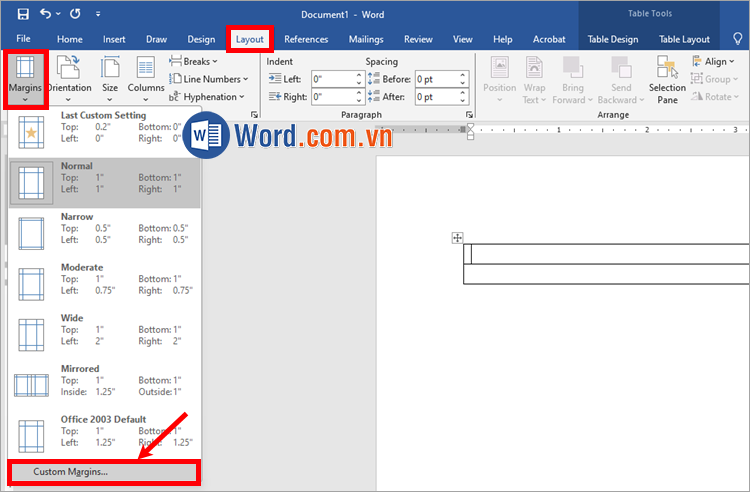This screenshot has width=750, height=492.
Task: Go to the Design tab
Action: (201, 39)
